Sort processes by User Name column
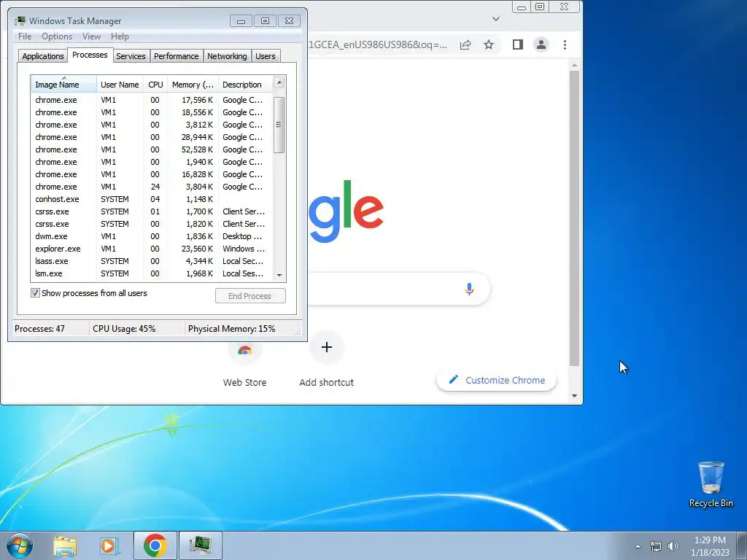This screenshot has height=560, width=747. [x=120, y=85]
